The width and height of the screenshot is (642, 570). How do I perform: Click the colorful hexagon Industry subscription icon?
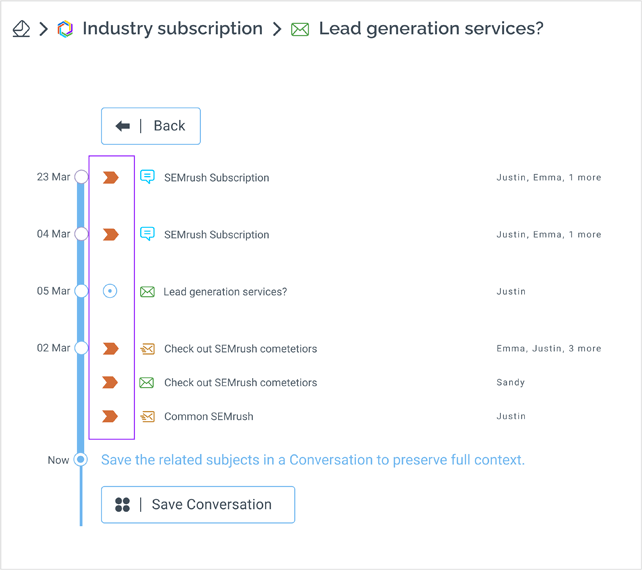pos(65,29)
